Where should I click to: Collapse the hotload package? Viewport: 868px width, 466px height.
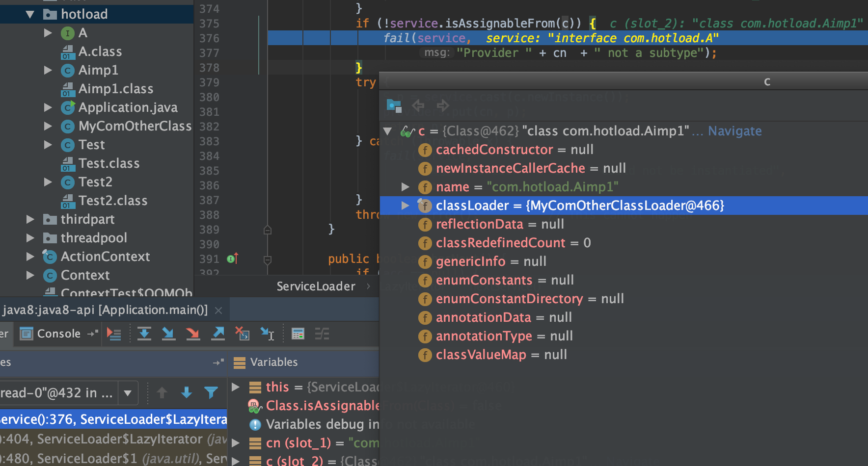29,14
